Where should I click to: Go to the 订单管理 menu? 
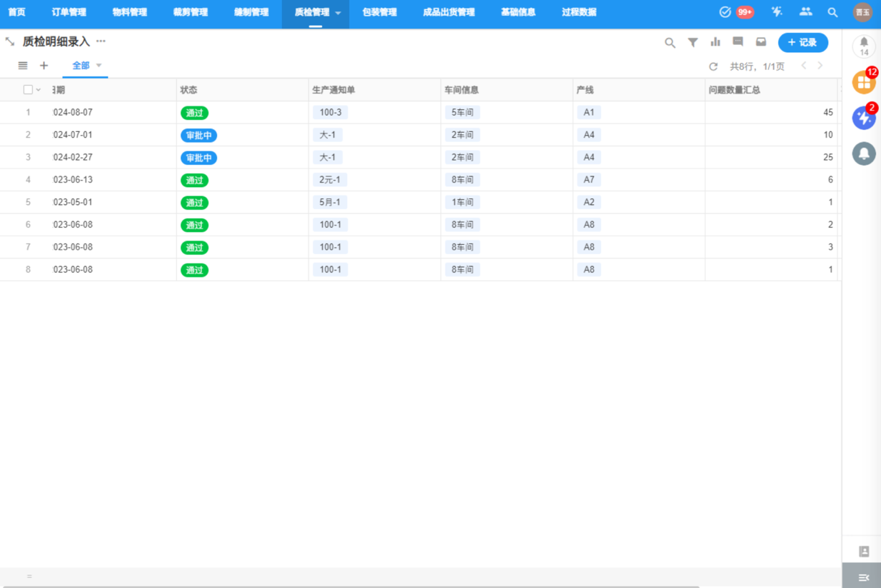pyautogui.click(x=69, y=12)
